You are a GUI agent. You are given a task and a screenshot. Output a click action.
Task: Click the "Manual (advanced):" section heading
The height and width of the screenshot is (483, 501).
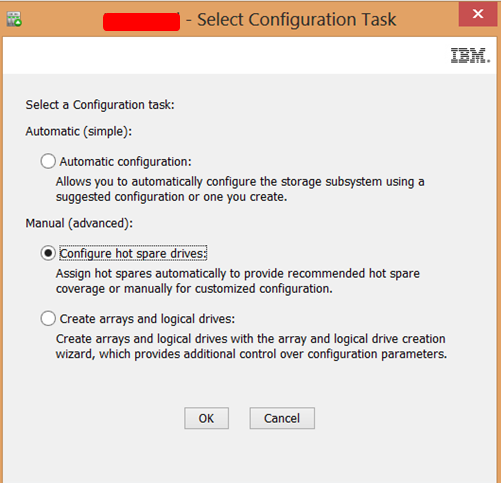tap(79, 223)
